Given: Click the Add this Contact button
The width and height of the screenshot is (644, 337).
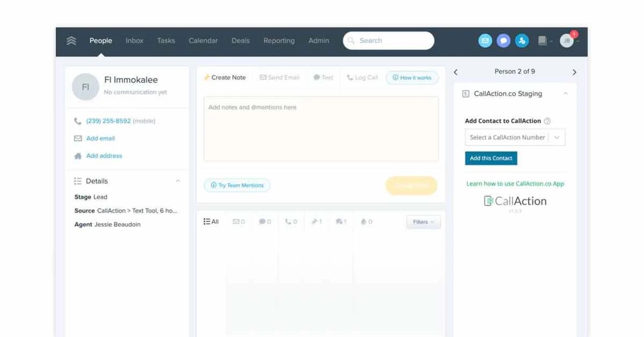Looking at the screenshot, I should point(491,158).
